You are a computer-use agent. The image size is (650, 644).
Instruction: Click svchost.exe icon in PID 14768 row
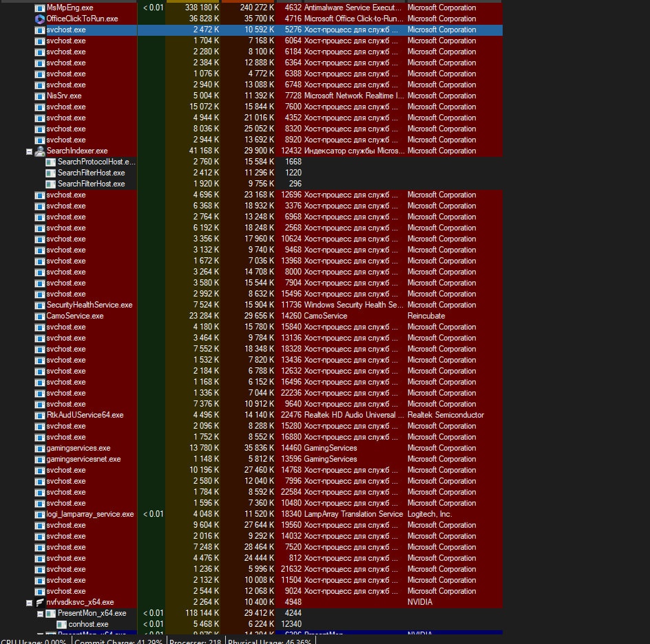point(40,471)
